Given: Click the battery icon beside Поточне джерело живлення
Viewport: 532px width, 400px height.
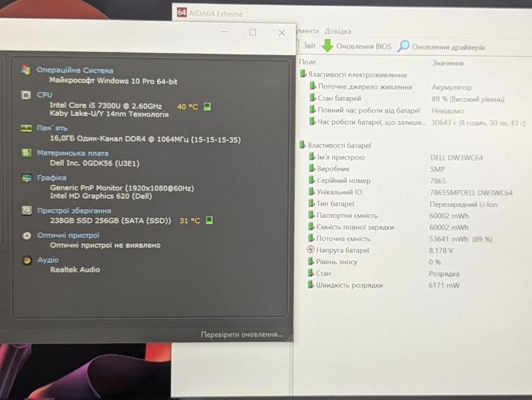Looking at the screenshot, I should pos(313,86).
